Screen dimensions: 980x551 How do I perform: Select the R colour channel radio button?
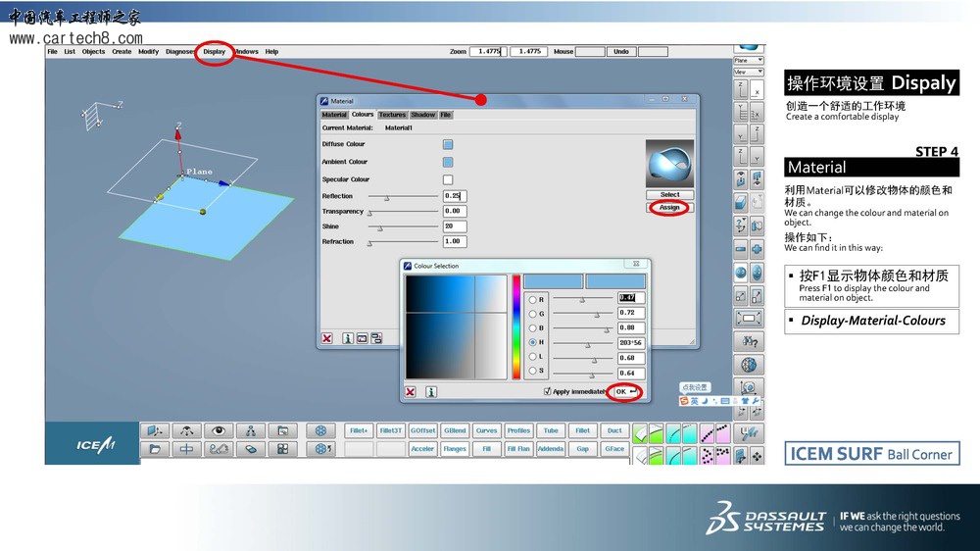533,299
